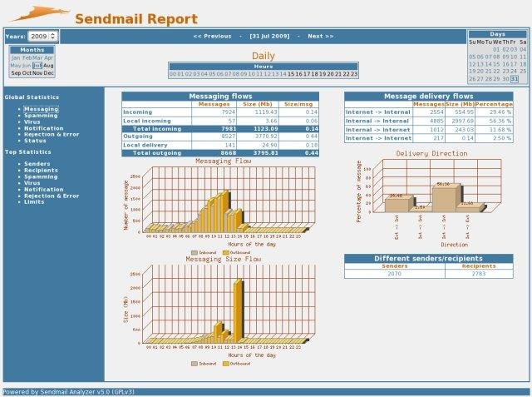Screen dimensions: 532x397
Task: Select Aug in the Months table
Action: (48, 65)
